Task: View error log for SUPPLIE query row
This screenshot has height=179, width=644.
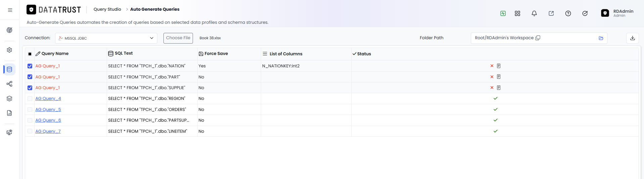Action: 499,88
